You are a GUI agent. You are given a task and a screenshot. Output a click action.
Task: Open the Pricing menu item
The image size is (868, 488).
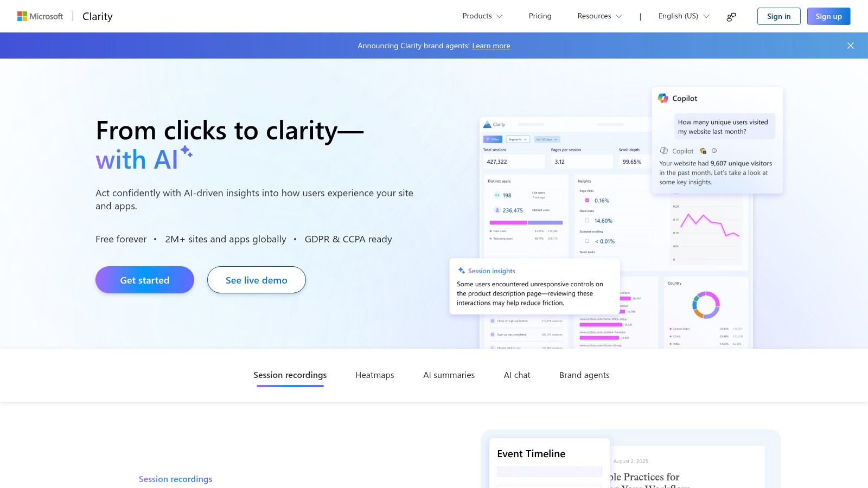pyautogui.click(x=539, y=16)
